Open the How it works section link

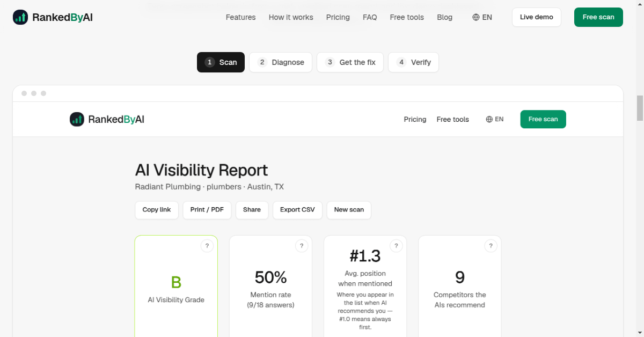(291, 17)
